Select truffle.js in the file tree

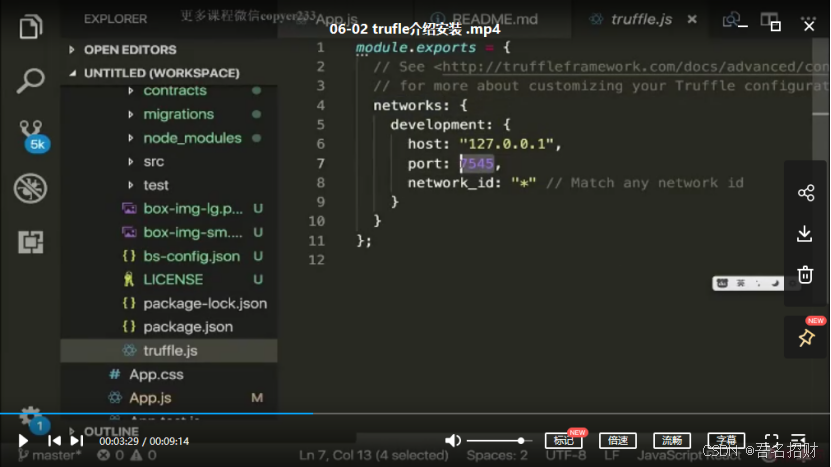(x=169, y=350)
